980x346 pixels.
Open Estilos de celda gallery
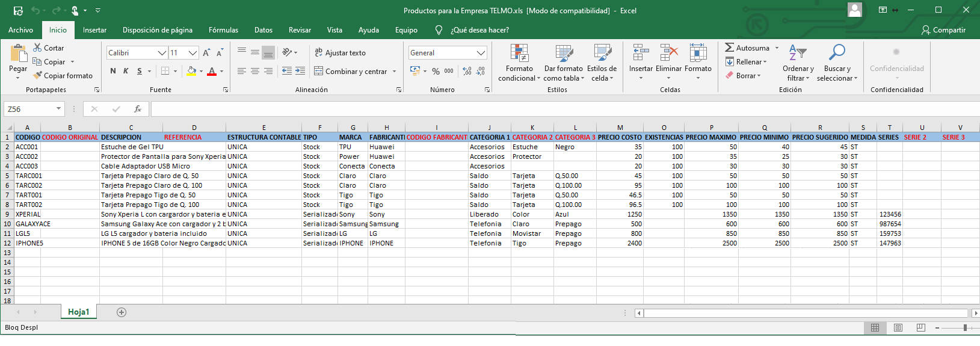[602, 63]
